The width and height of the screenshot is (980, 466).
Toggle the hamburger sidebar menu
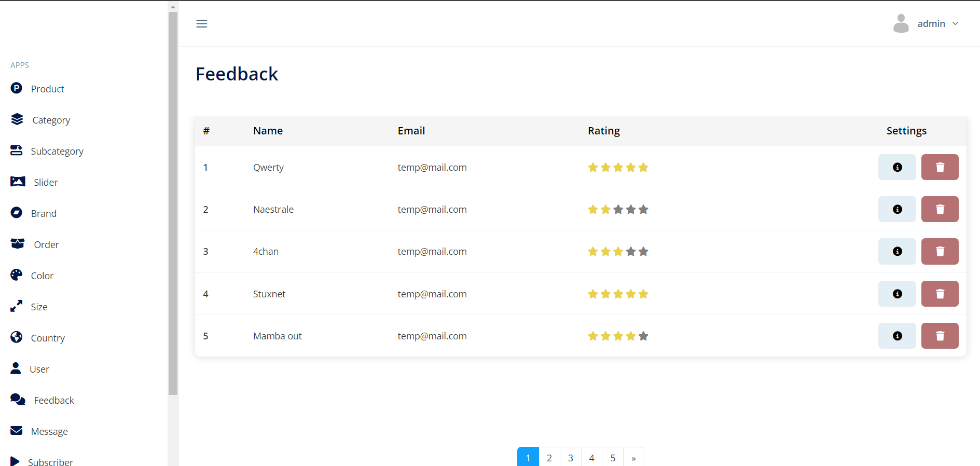coord(201,24)
